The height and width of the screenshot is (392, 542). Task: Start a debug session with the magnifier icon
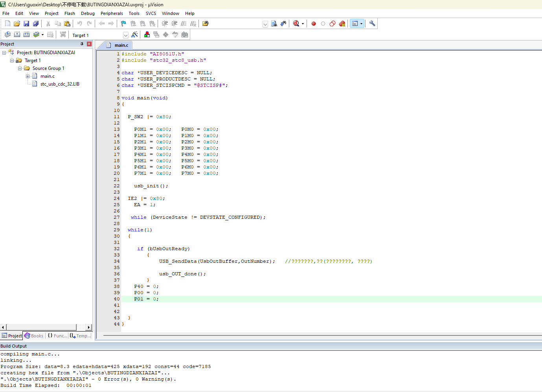tap(296, 24)
